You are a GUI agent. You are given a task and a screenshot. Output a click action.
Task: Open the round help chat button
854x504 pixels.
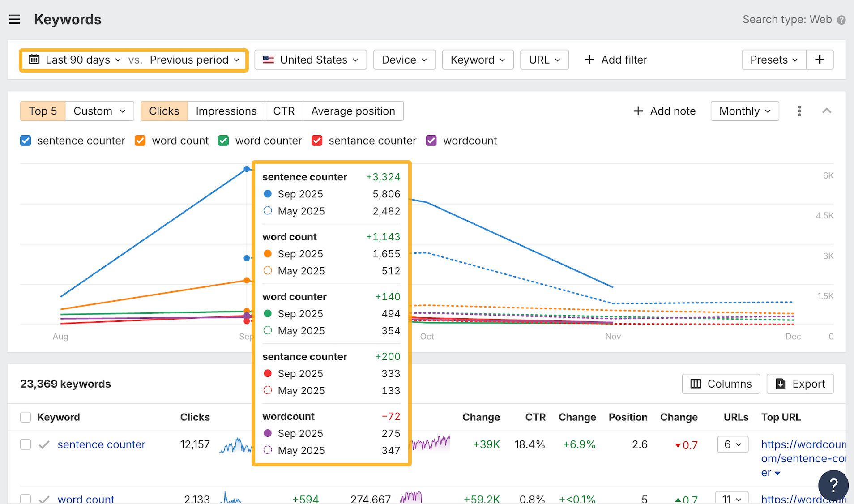click(x=833, y=485)
